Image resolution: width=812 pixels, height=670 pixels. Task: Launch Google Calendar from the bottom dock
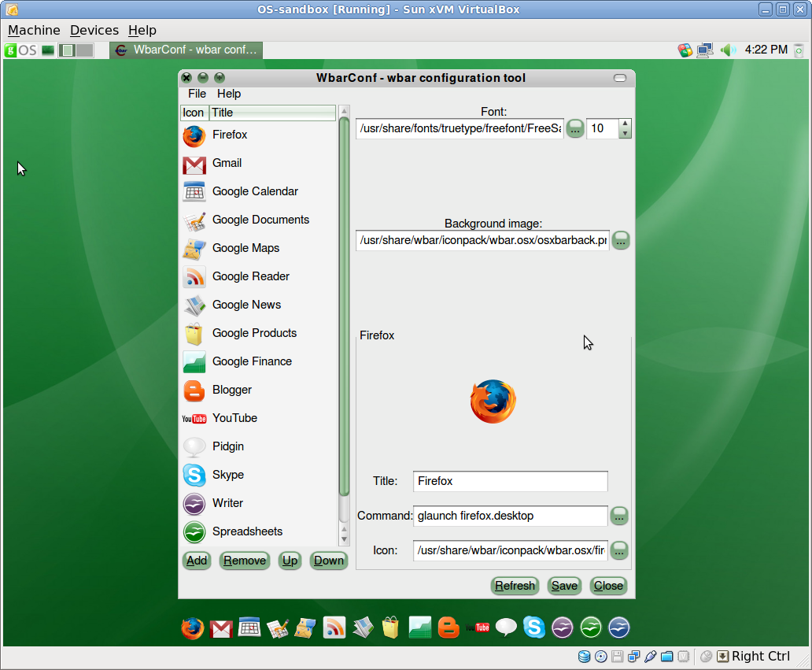(249, 627)
